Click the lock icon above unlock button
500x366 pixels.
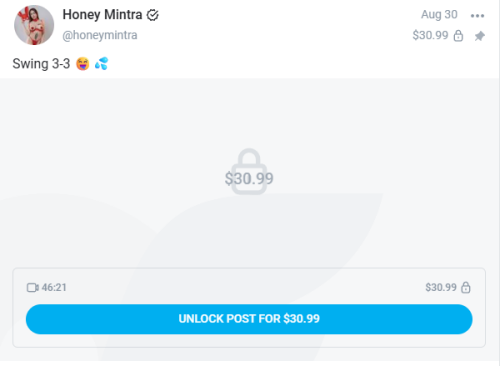pos(466,287)
